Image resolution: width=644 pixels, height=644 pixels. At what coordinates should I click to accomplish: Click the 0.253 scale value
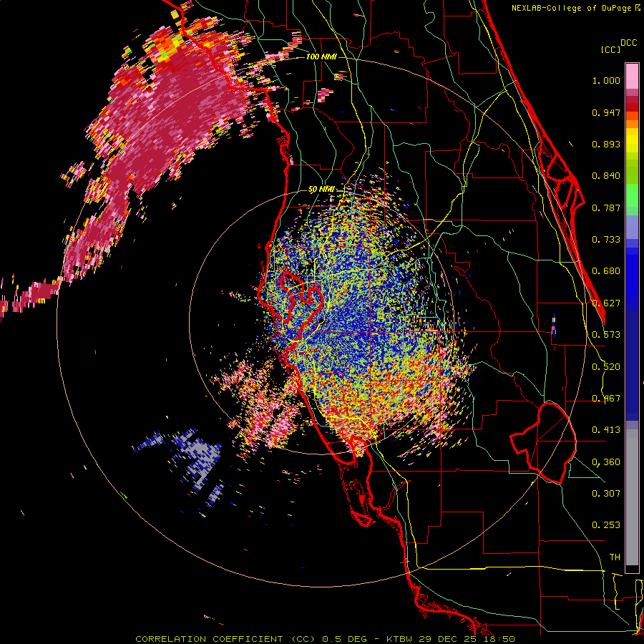coord(606,525)
